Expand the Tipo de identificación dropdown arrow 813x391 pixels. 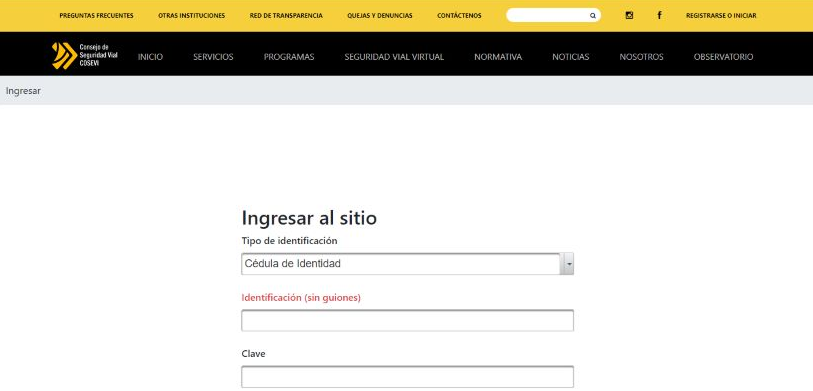click(568, 264)
